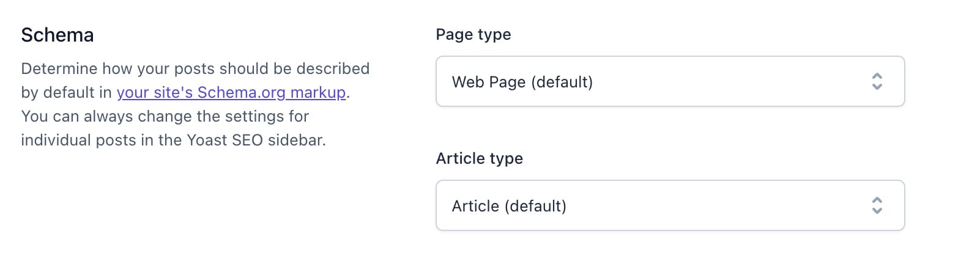Open the Page type dropdown
This screenshot has width=980, height=264.
[670, 81]
